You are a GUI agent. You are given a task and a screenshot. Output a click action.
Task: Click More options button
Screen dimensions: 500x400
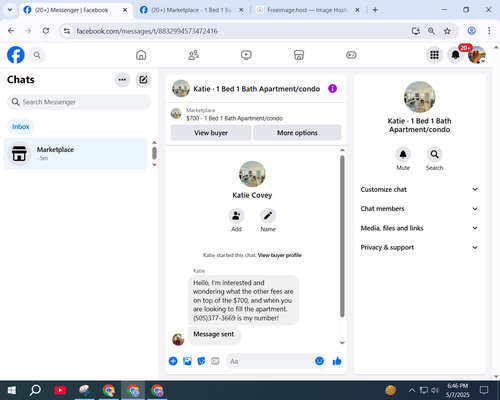(x=297, y=133)
